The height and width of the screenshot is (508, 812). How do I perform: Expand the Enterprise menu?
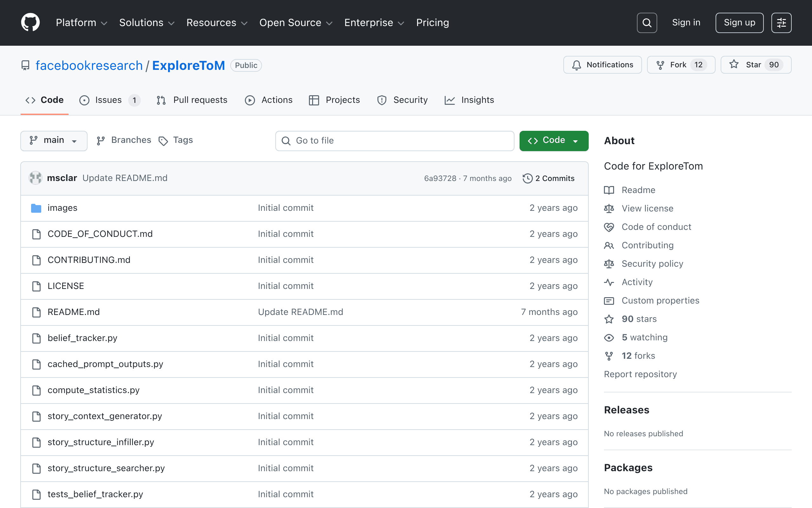click(x=375, y=23)
